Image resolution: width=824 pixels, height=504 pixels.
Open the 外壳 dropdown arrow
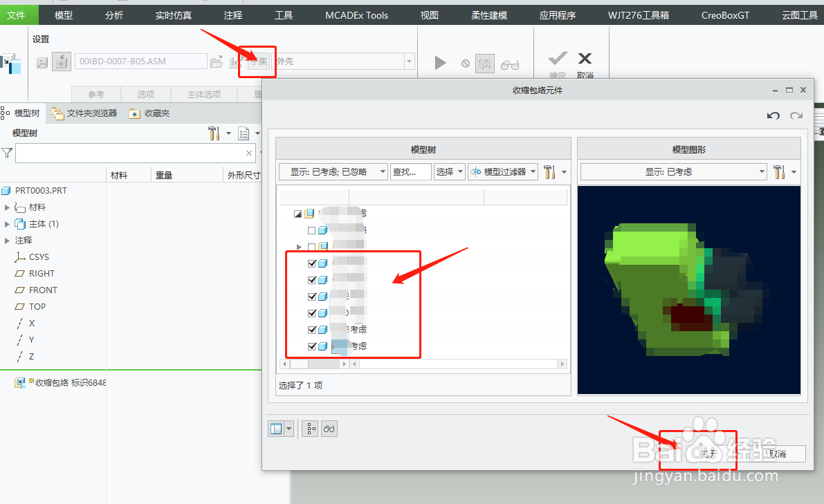click(409, 62)
